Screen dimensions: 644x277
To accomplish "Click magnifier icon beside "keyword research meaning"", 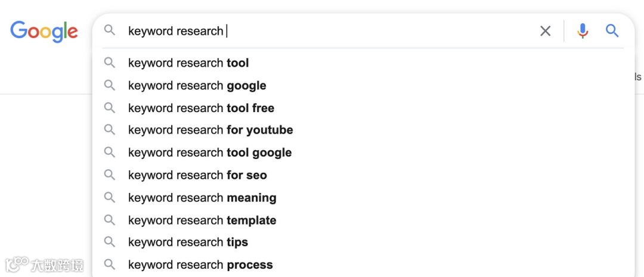I will coord(109,197).
